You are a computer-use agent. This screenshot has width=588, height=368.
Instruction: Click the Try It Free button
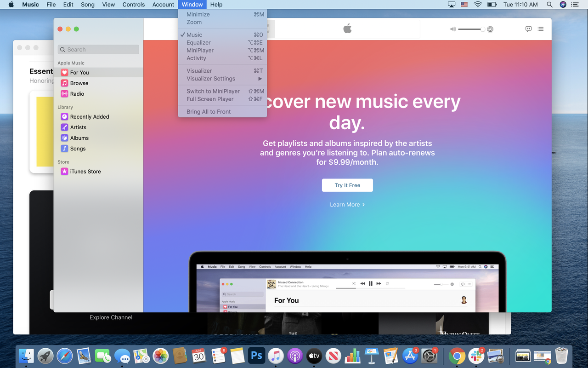(347, 185)
